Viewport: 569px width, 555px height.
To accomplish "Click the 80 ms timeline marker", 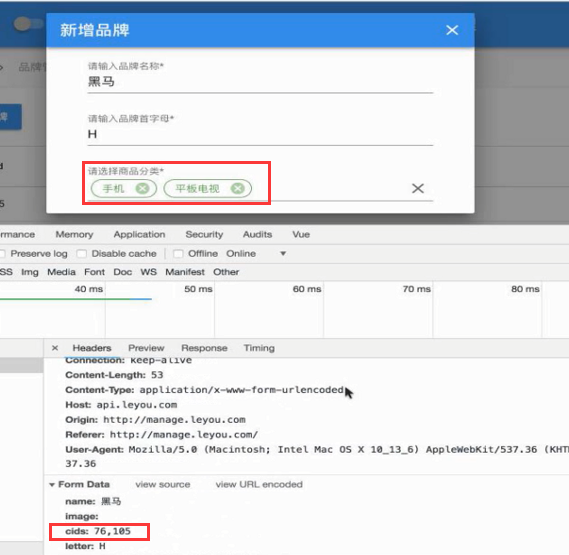I will pos(525,289).
